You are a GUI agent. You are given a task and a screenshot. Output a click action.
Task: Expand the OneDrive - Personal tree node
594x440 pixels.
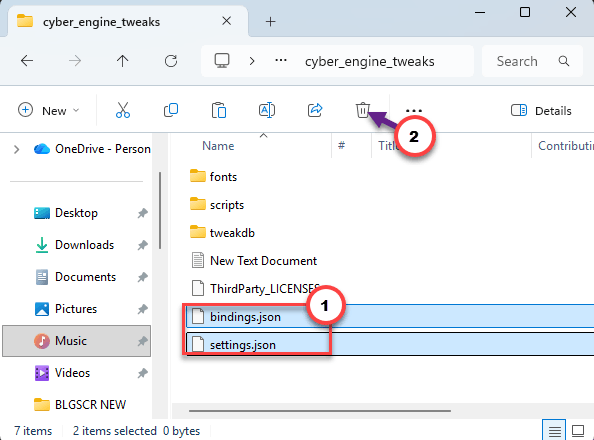16,149
